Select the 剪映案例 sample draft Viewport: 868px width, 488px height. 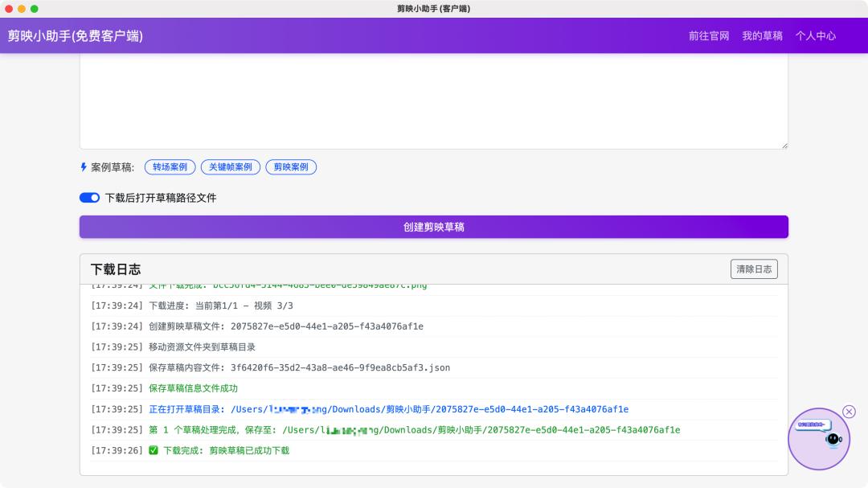click(291, 167)
